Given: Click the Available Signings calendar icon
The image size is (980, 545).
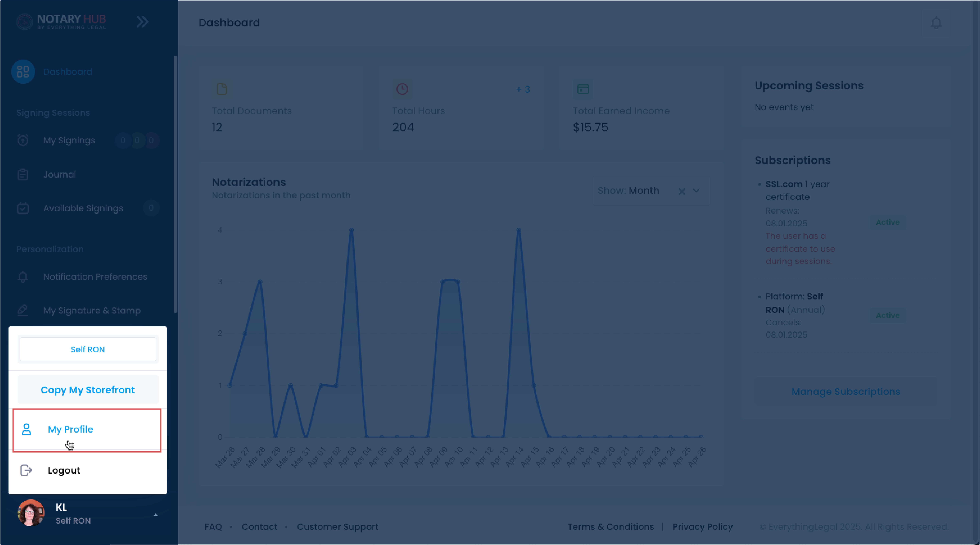Looking at the screenshot, I should coord(23,208).
